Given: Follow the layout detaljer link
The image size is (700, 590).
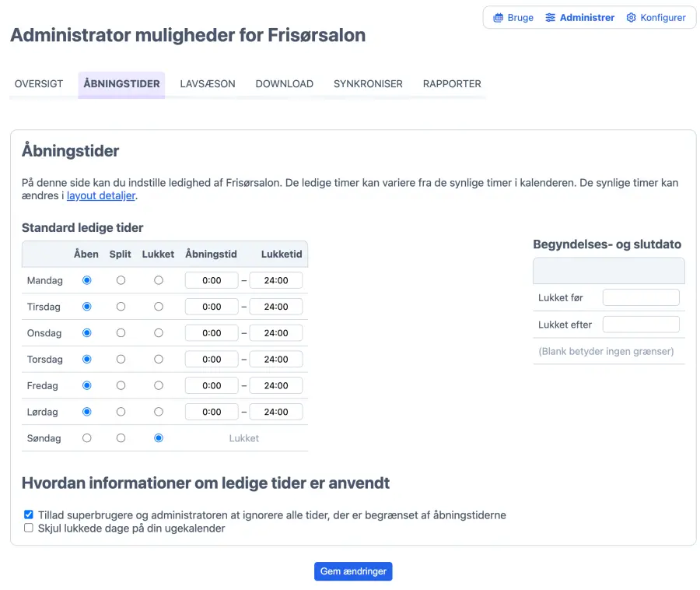Looking at the screenshot, I should (x=101, y=196).
